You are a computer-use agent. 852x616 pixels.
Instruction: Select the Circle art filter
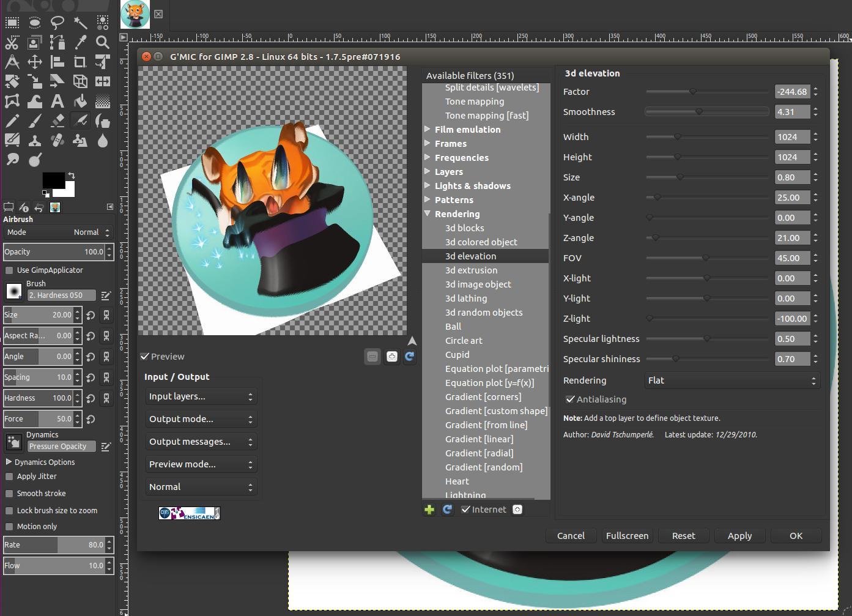pyautogui.click(x=464, y=341)
